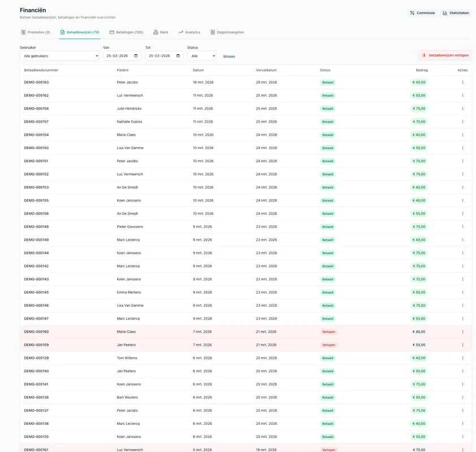The width and height of the screenshot is (476, 452).
Task: Click the Verlopen status badge for DEMO-000160
Action: [x=328, y=332]
